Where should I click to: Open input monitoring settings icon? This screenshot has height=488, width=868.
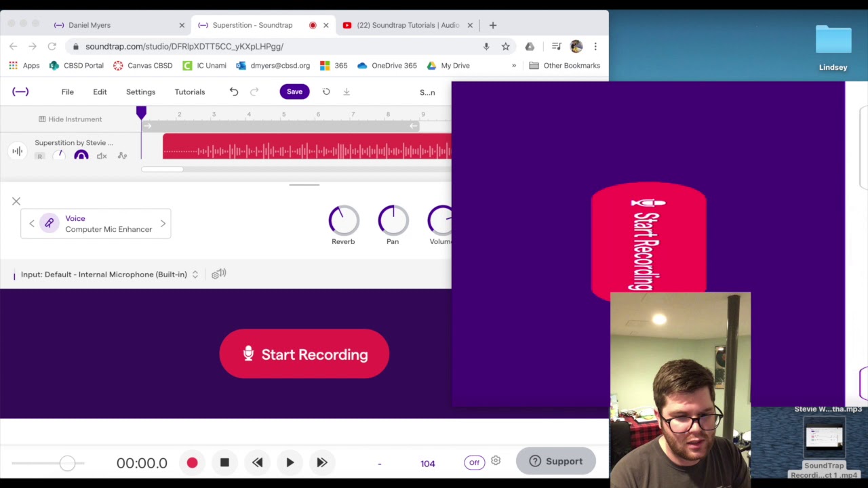tap(218, 274)
